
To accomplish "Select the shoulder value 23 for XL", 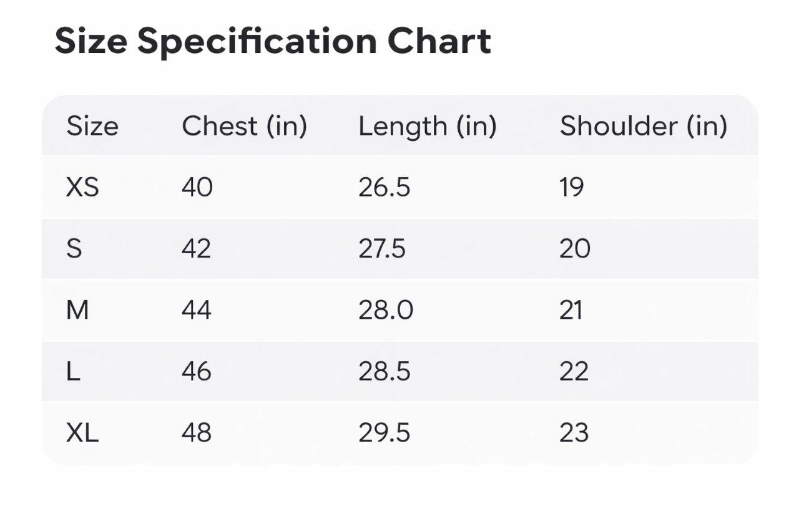I will [574, 433].
